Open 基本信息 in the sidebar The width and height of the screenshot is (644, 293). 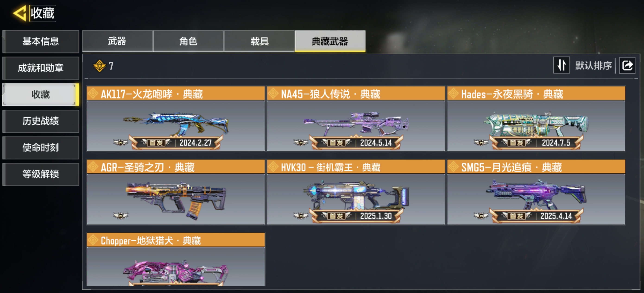tap(41, 41)
